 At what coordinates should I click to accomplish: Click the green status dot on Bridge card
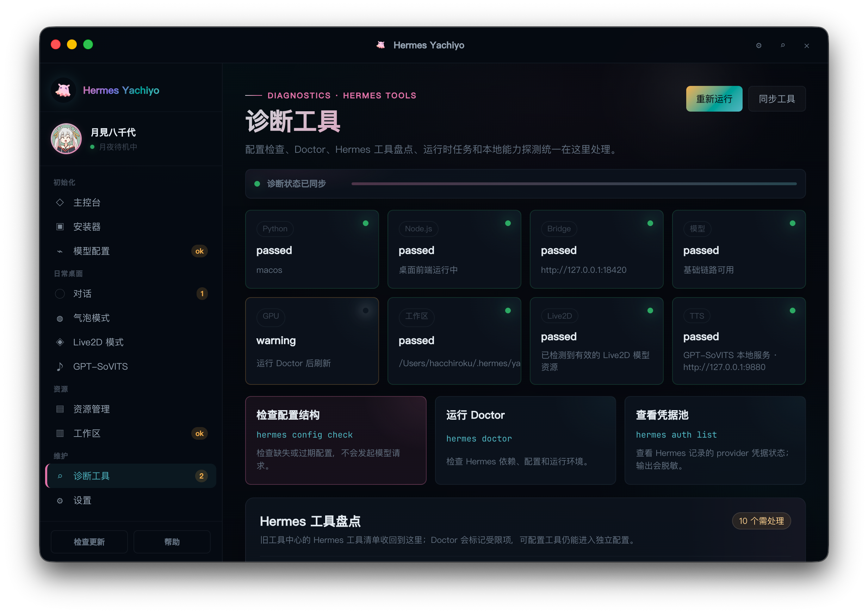pos(650,223)
